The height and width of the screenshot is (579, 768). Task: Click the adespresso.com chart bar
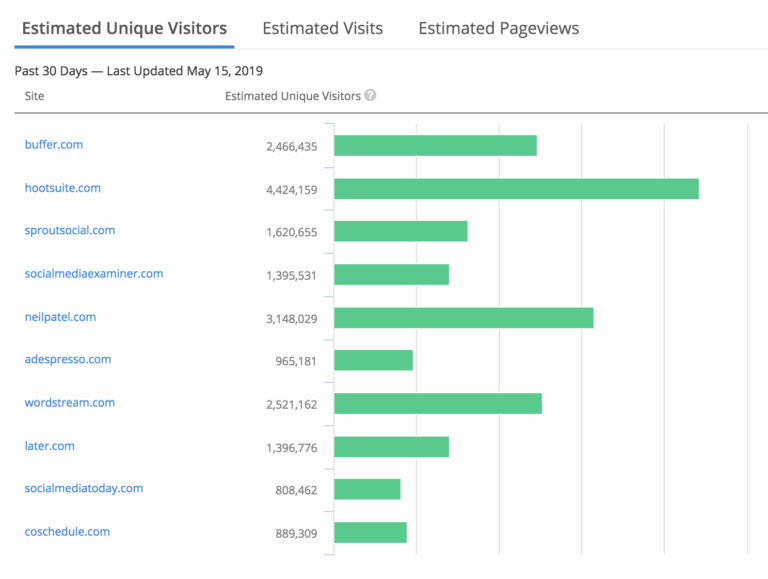coord(373,360)
